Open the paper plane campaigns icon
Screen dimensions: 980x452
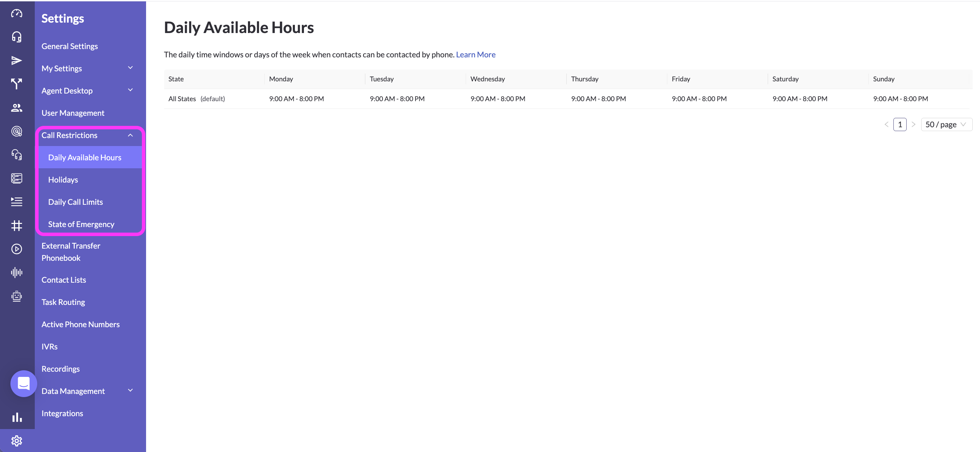tap(16, 60)
